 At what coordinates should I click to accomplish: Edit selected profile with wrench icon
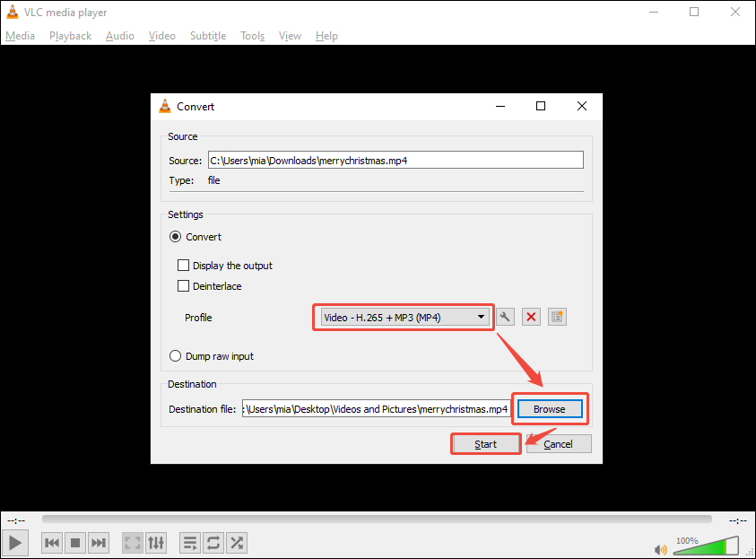[505, 317]
